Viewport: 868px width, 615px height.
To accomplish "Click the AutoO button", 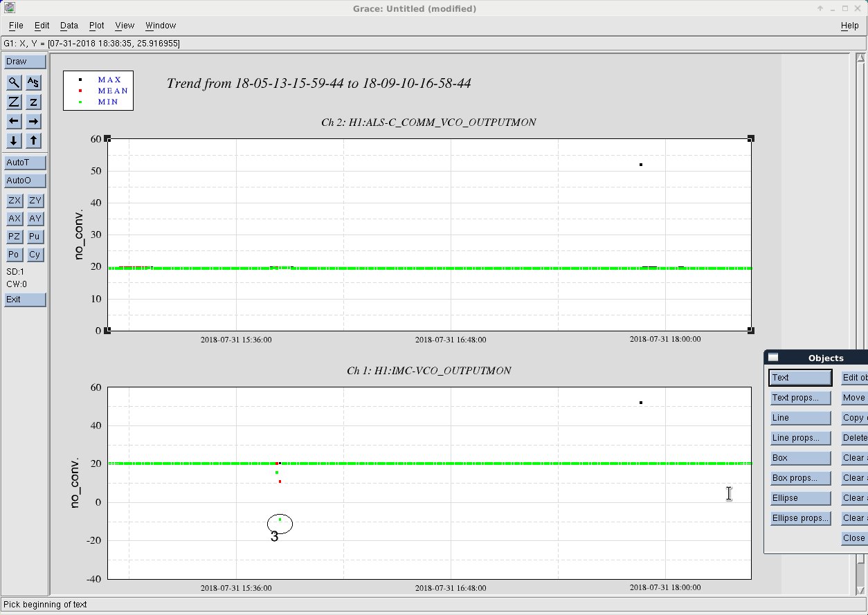I will pyautogui.click(x=25, y=181).
